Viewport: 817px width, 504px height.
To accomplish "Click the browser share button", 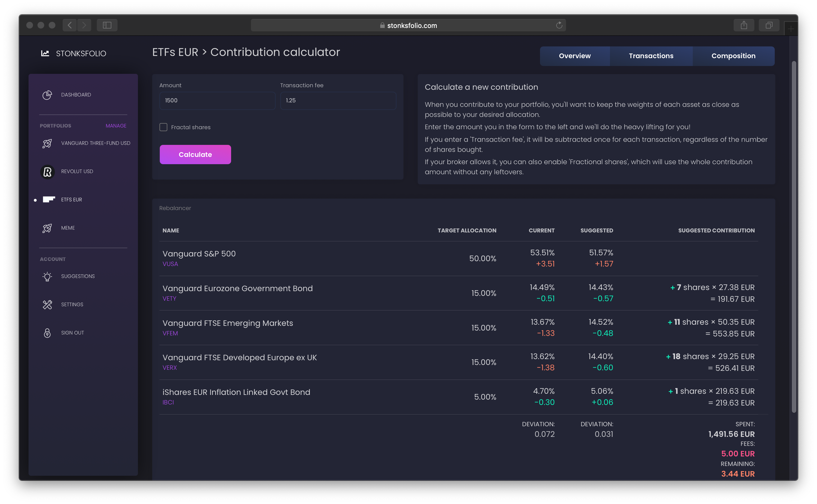I will 744,25.
